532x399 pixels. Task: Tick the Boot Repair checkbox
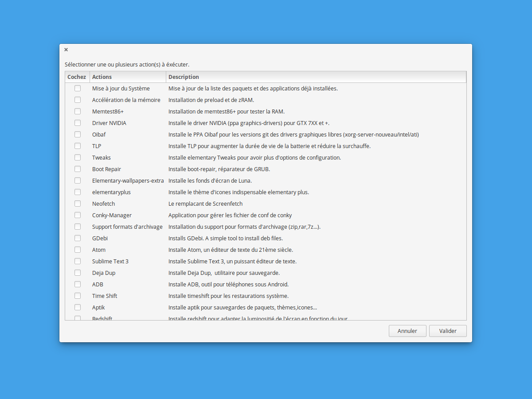(x=78, y=169)
